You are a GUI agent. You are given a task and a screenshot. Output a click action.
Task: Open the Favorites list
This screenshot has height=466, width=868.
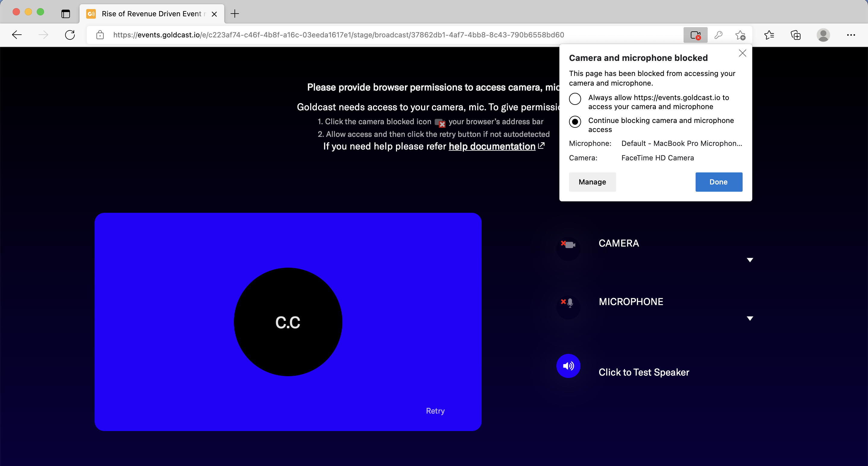tap(769, 35)
